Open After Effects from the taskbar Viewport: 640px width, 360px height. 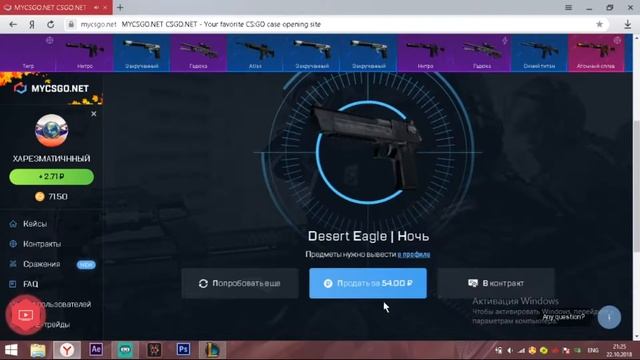pyautogui.click(x=96, y=350)
